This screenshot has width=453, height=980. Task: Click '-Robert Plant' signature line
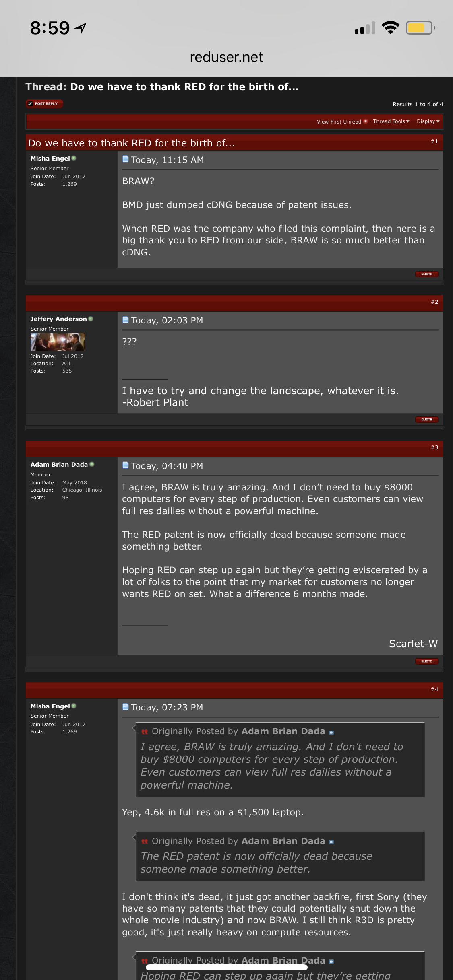pyautogui.click(x=155, y=403)
